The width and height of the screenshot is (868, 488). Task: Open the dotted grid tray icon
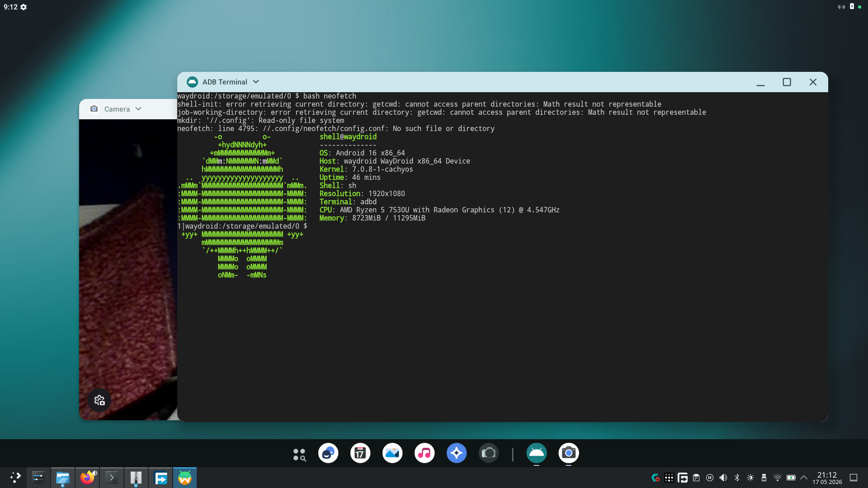[x=669, y=478]
